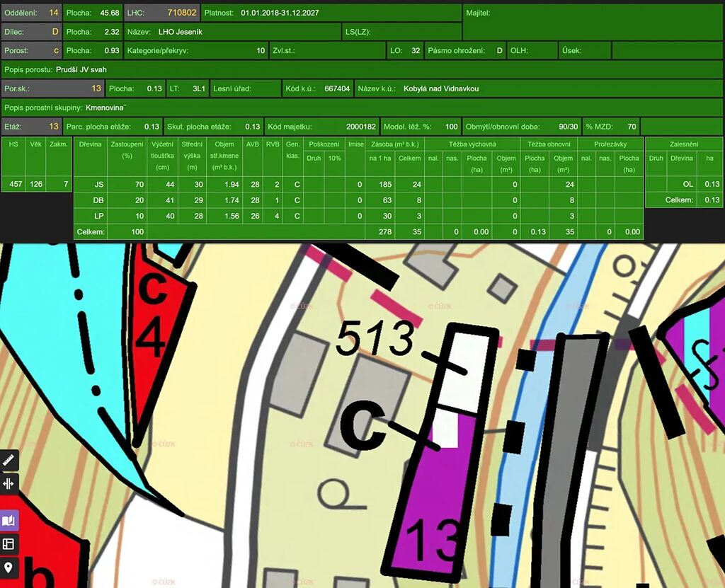Select the Etáž field with value 13
The width and height of the screenshot is (725, 588).
(31, 127)
